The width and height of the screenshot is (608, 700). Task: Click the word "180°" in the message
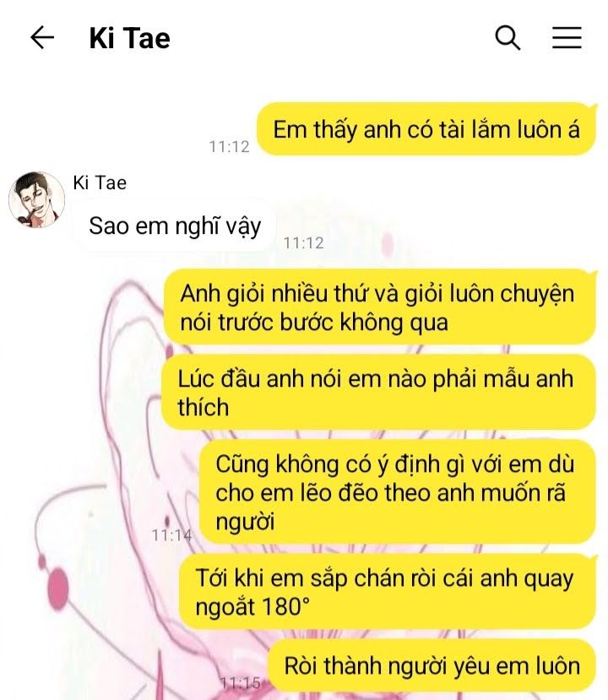tap(285, 607)
